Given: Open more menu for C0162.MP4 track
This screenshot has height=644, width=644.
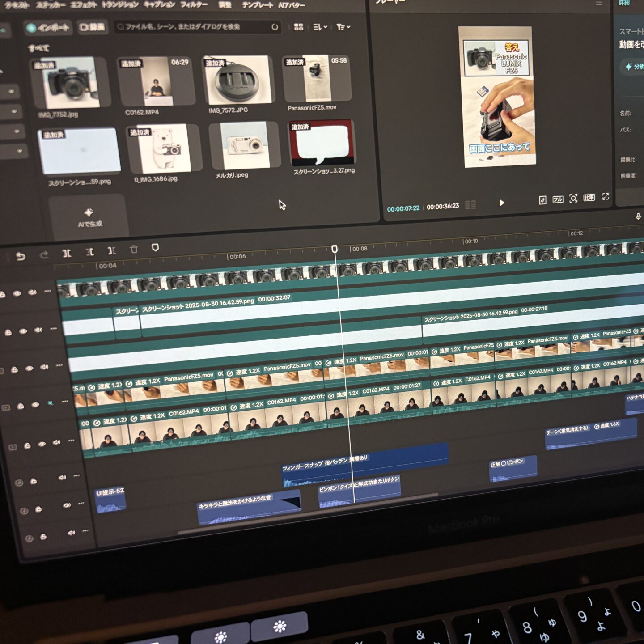Looking at the screenshot, I should [x=72, y=441].
